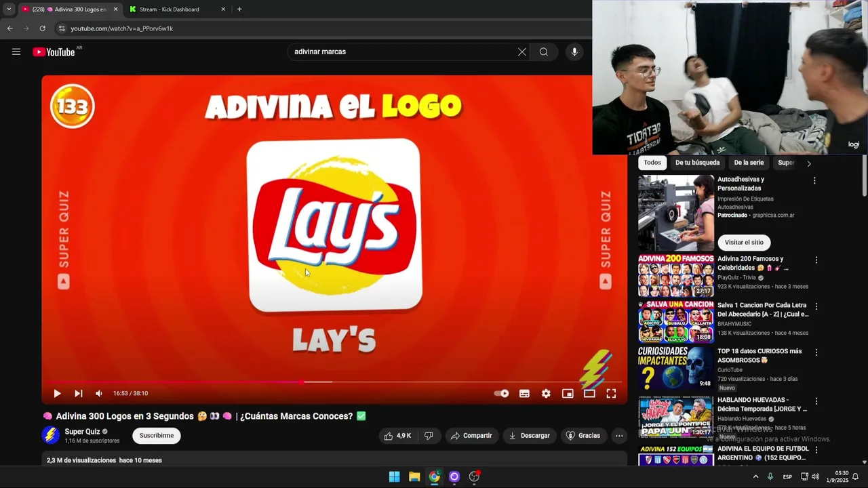This screenshot has width=868, height=488.
Task: Click the magnifier search button
Action: pos(544,52)
